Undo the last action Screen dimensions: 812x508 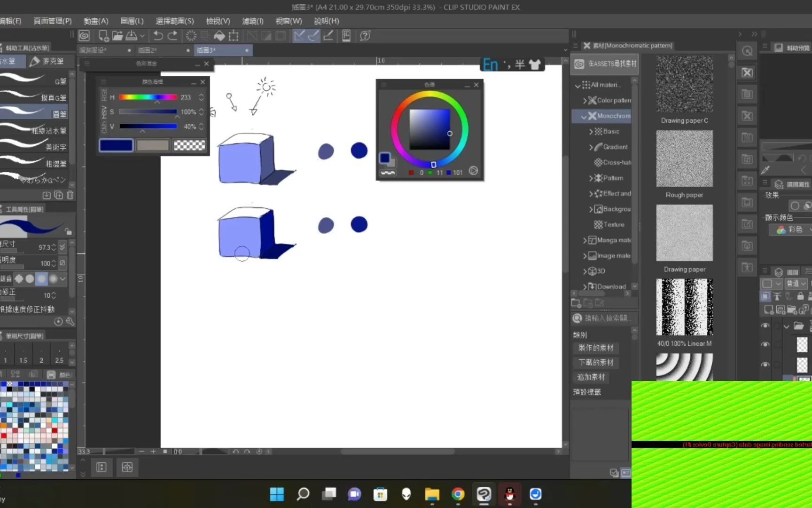158,36
